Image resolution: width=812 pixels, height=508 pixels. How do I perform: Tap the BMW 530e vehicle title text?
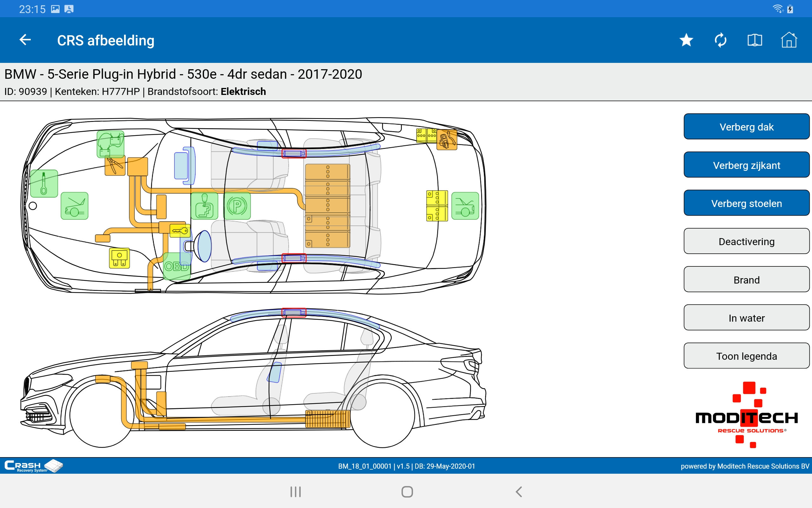click(183, 74)
